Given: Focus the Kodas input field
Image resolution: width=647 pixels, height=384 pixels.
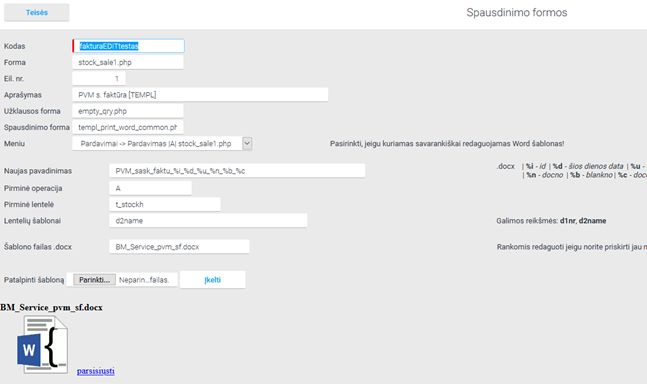Looking at the screenshot, I should (x=128, y=46).
